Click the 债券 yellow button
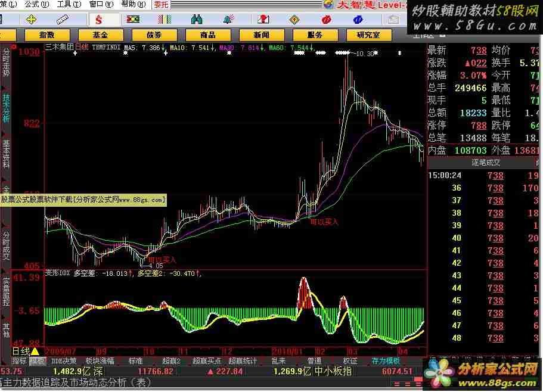Viewport: 543px width, 392px height. 154,35
